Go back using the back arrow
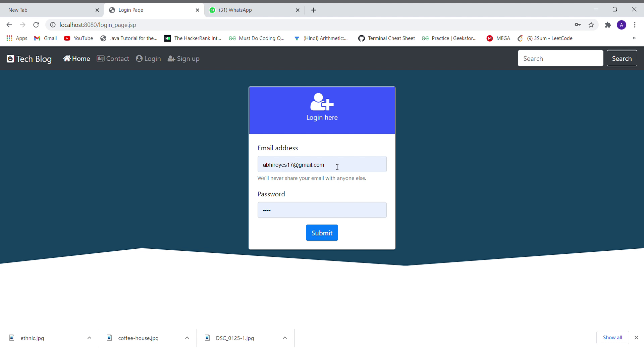 tap(9, 24)
